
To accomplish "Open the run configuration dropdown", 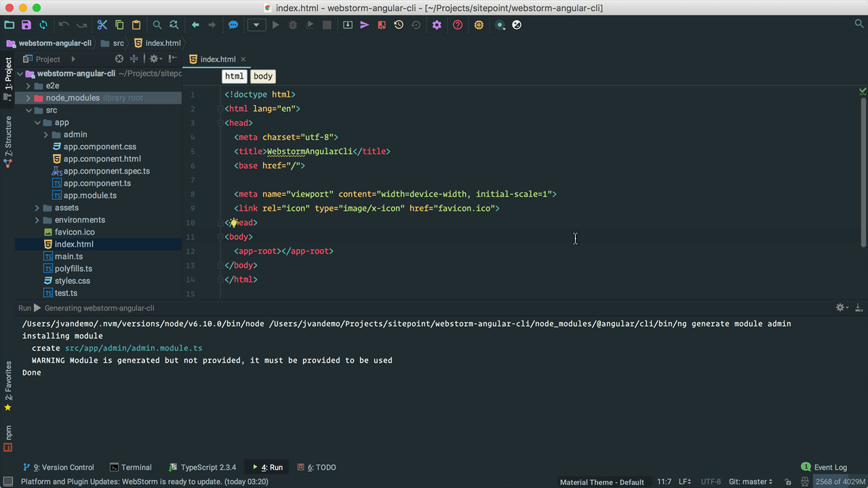I will (x=256, y=25).
